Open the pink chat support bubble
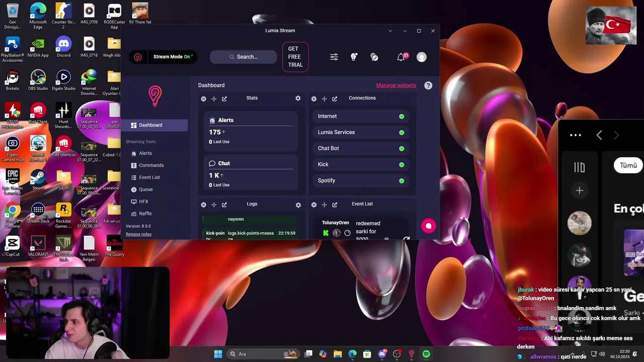644x362 pixels. point(429,226)
